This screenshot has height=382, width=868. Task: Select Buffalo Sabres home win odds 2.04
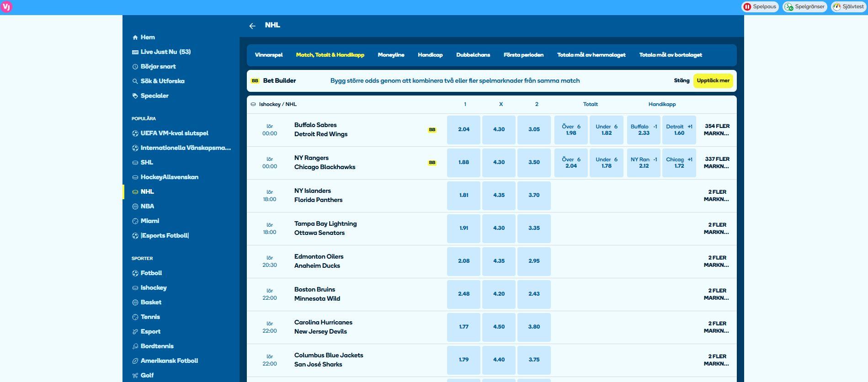pyautogui.click(x=463, y=130)
